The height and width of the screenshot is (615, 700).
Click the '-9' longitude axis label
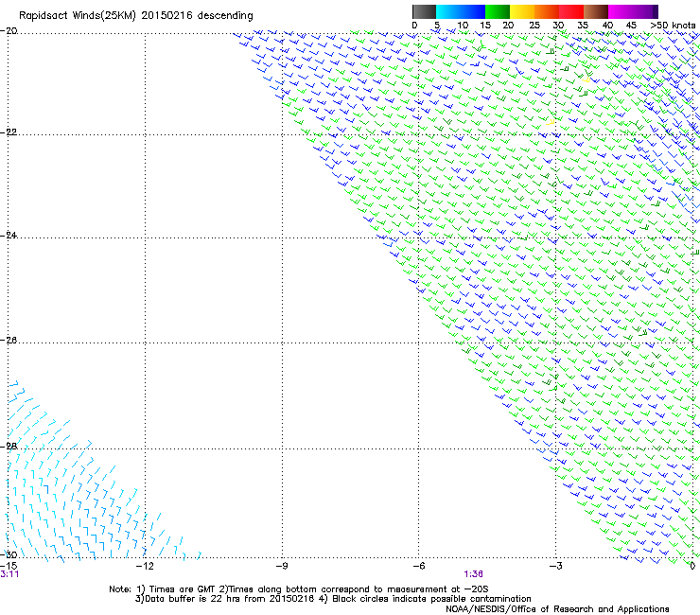(x=282, y=566)
